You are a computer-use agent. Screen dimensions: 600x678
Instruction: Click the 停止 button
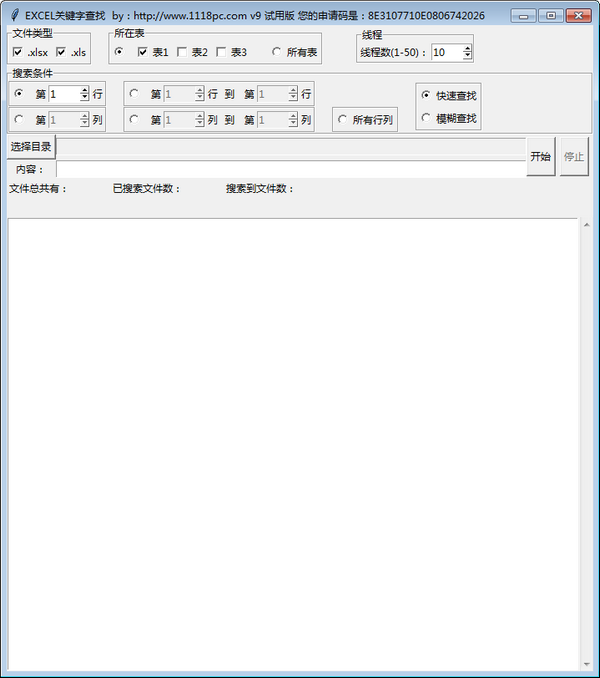click(574, 157)
